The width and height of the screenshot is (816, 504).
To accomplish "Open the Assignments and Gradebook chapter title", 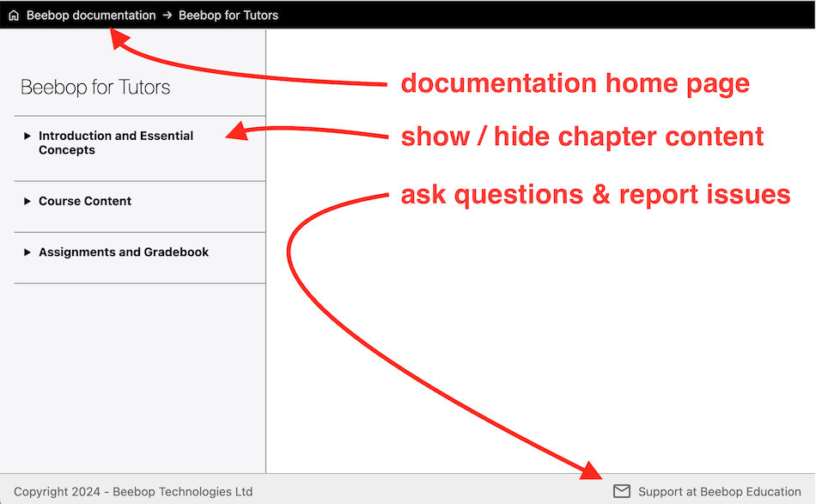I will point(124,252).
